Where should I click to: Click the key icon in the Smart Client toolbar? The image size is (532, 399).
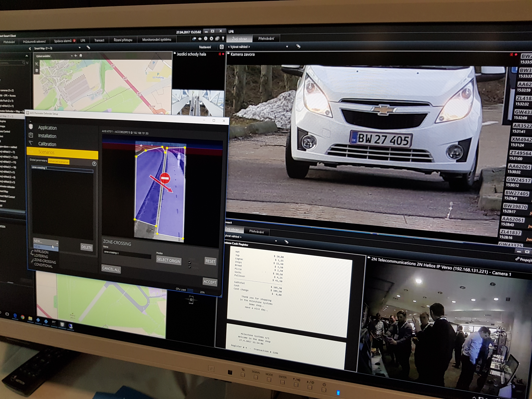click(x=223, y=38)
